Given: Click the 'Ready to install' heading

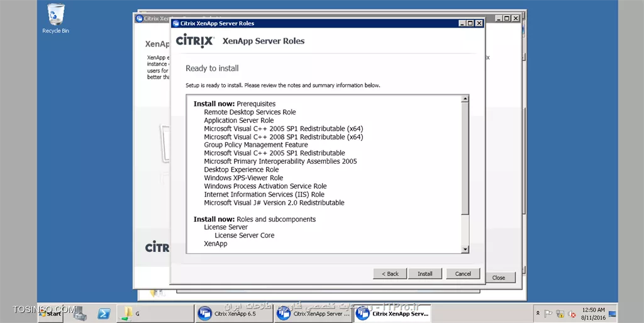Looking at the screenshot, I should (212, 69).
